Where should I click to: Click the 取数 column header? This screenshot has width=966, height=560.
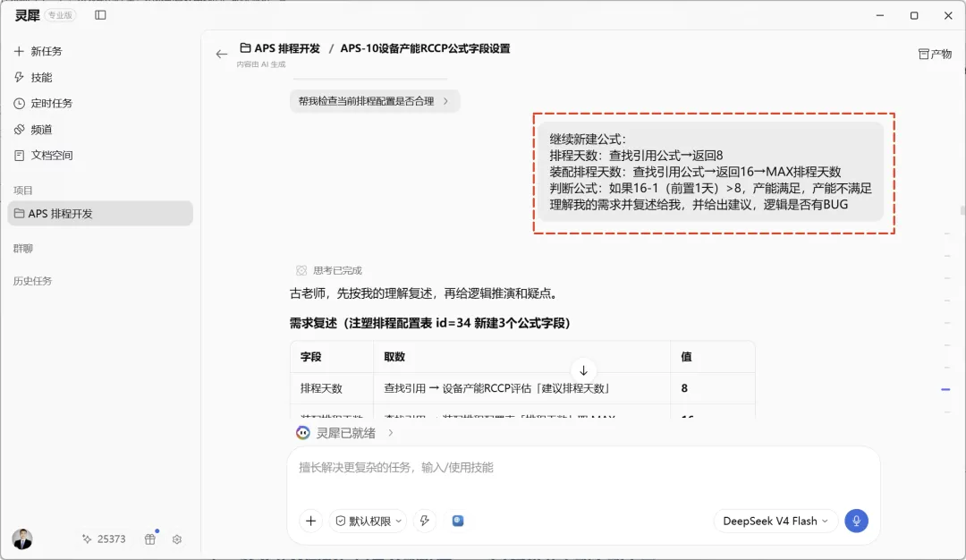point(521,357)
